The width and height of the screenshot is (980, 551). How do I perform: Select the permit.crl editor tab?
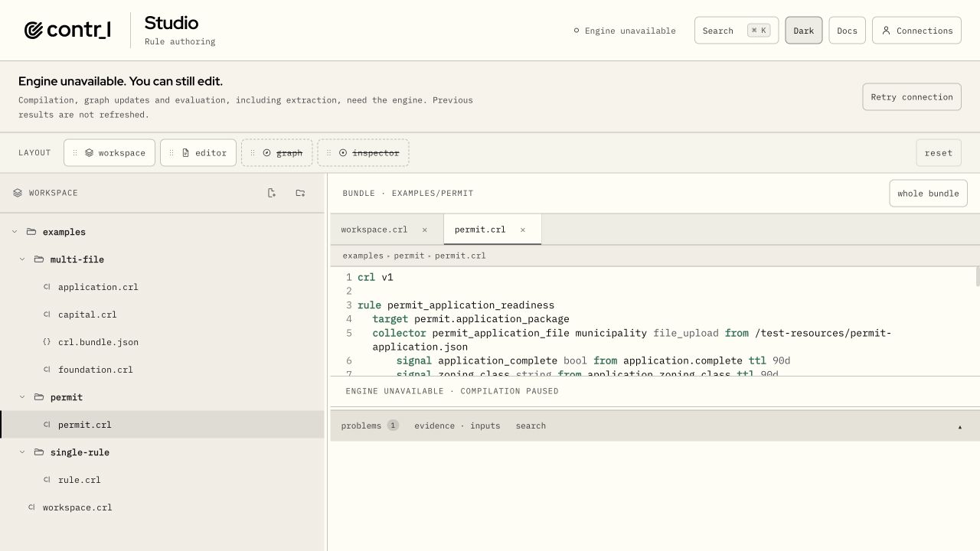pos(492,230)
